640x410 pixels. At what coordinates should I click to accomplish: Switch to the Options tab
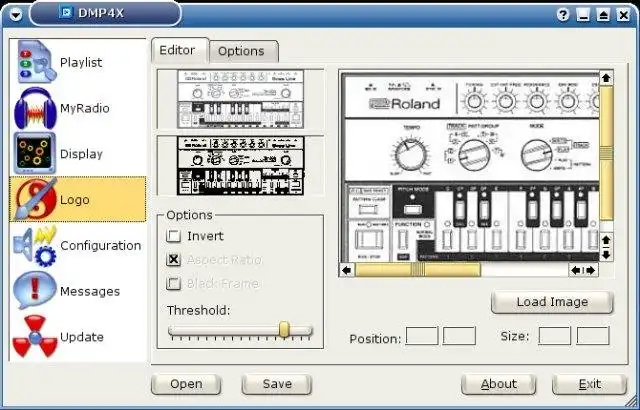tap(244, 51)
